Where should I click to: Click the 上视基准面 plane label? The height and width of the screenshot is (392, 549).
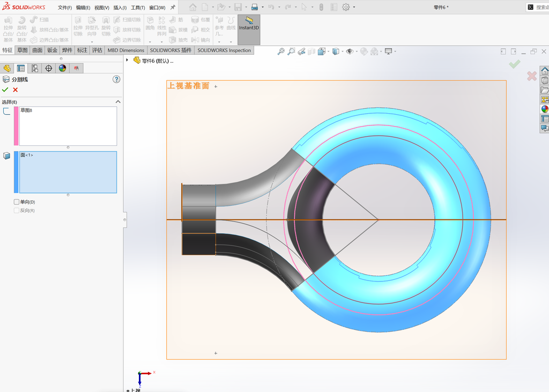coord(188,86)
